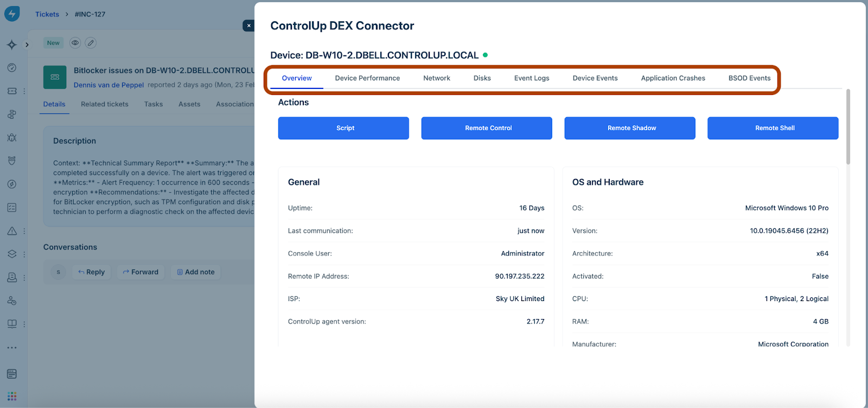This screenshot has height=408, width=868.
Task: Close the ControlUp DEX Connector panel
Action: [x=248, y=25]
